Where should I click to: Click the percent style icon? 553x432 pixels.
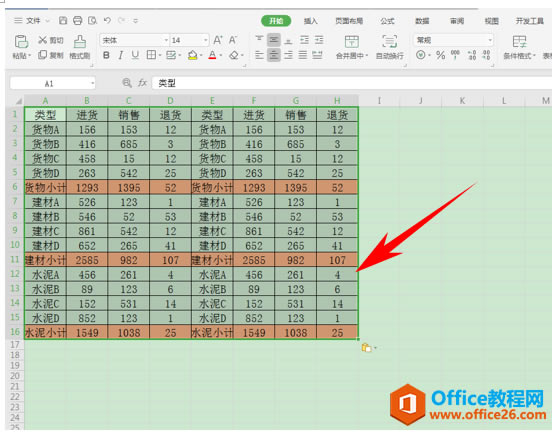pos(440,55)
